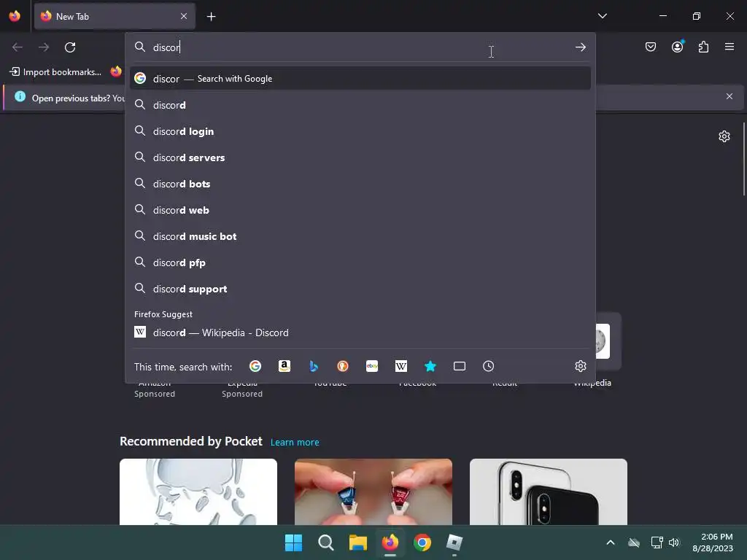Click the address bar text field
747x560 pixels.
point(360,47)
